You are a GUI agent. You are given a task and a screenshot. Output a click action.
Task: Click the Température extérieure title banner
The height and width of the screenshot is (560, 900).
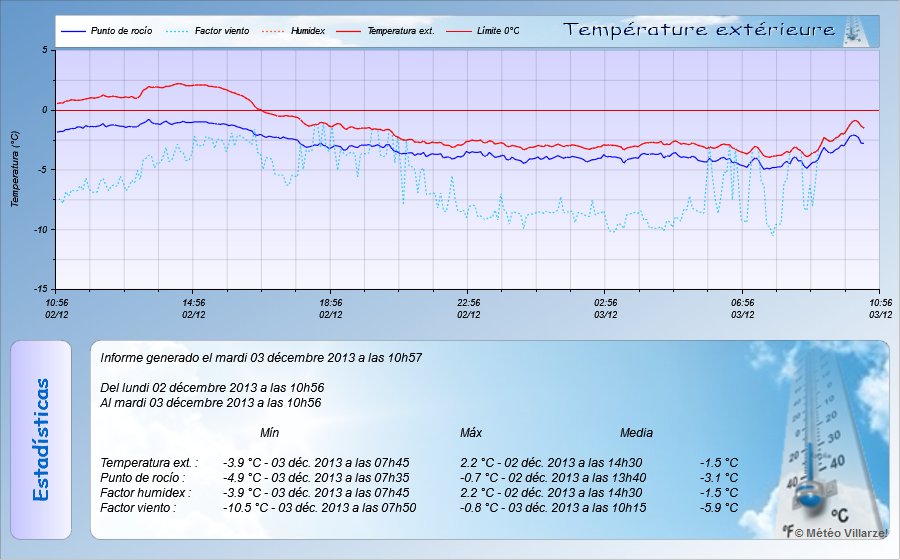pos(699,30)
